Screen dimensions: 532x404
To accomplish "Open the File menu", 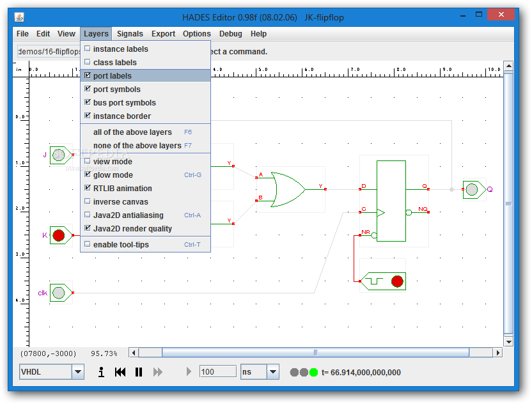I will coord(22,34).
